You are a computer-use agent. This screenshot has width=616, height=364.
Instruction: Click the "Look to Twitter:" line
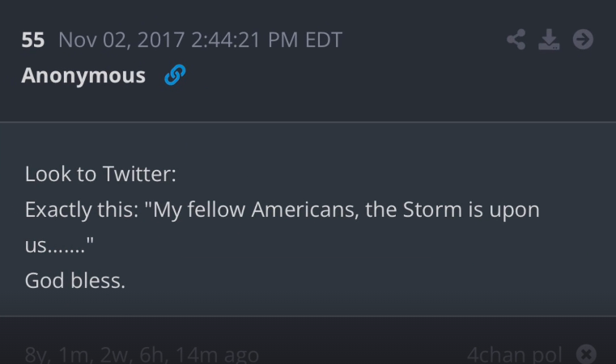100,174
